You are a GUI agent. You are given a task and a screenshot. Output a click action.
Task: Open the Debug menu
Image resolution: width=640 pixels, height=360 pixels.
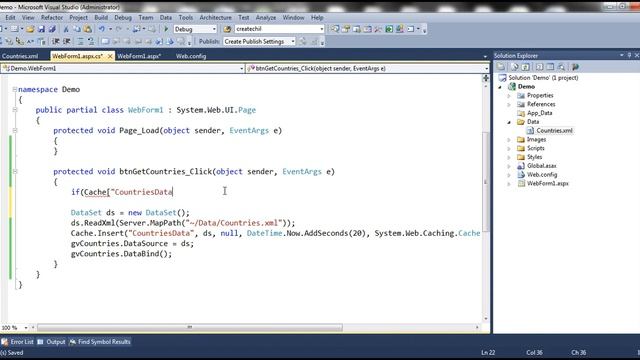[123, 18]
